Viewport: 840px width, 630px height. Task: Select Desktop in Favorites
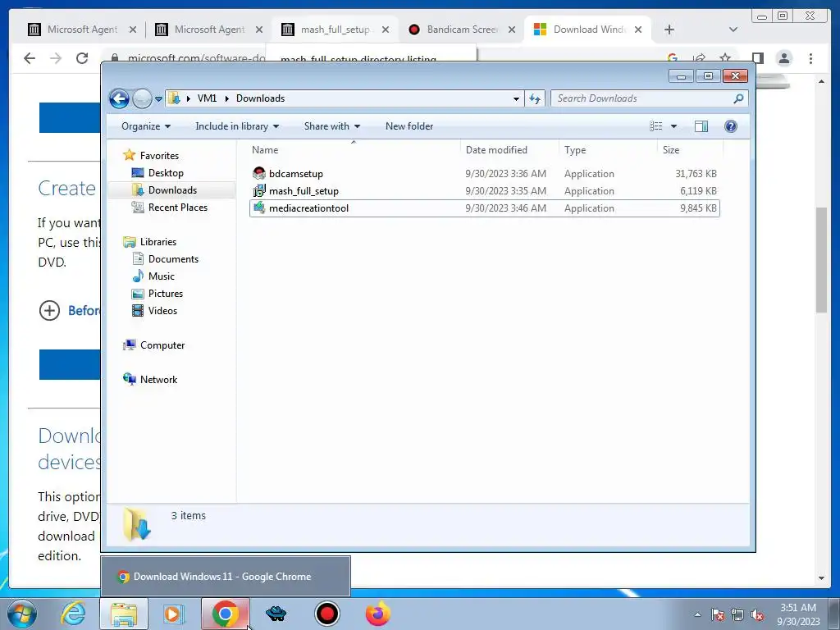click(166, 173)
